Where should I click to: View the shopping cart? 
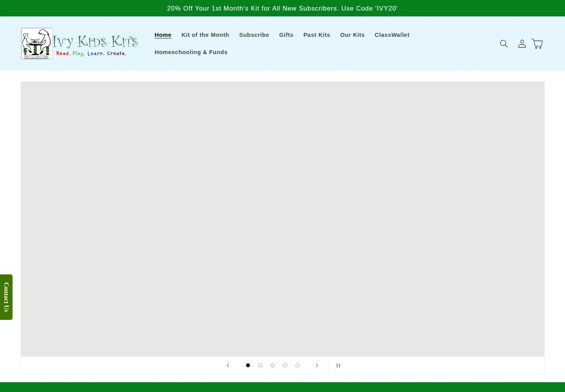(x=537, y=44)
